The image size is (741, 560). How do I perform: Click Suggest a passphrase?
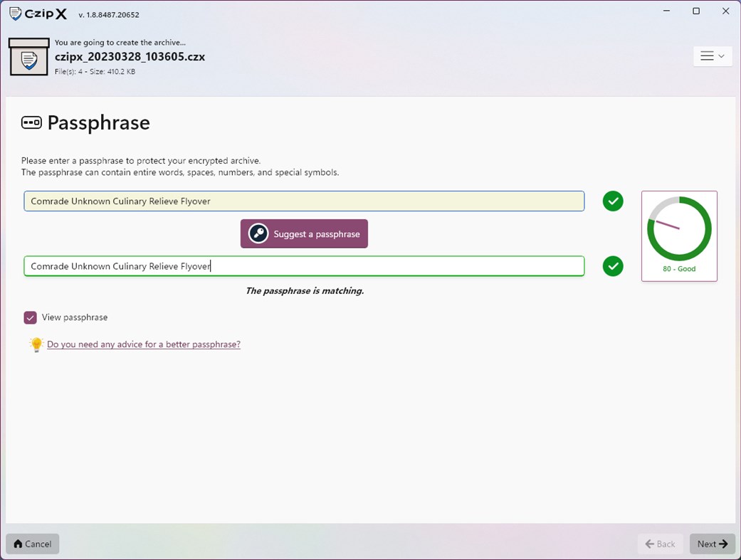pyautogui.click(x=304, y=234)
